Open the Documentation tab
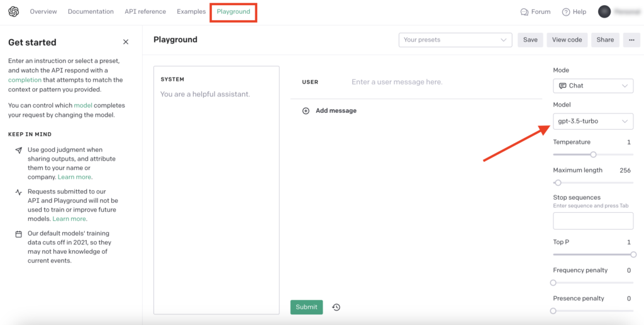This screenshot has height=325, width=644. [91, 11]
